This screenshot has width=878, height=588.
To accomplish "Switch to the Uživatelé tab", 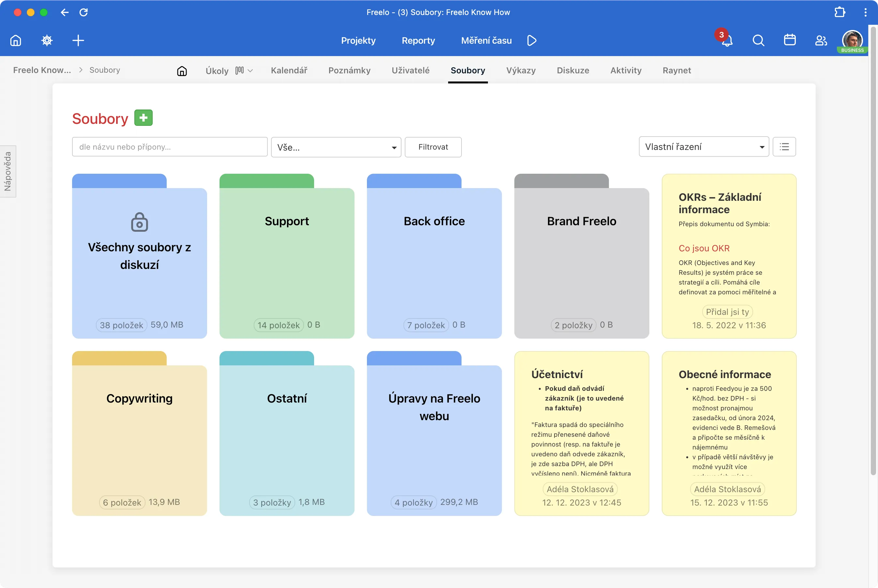I will click(x=411, y=70).
